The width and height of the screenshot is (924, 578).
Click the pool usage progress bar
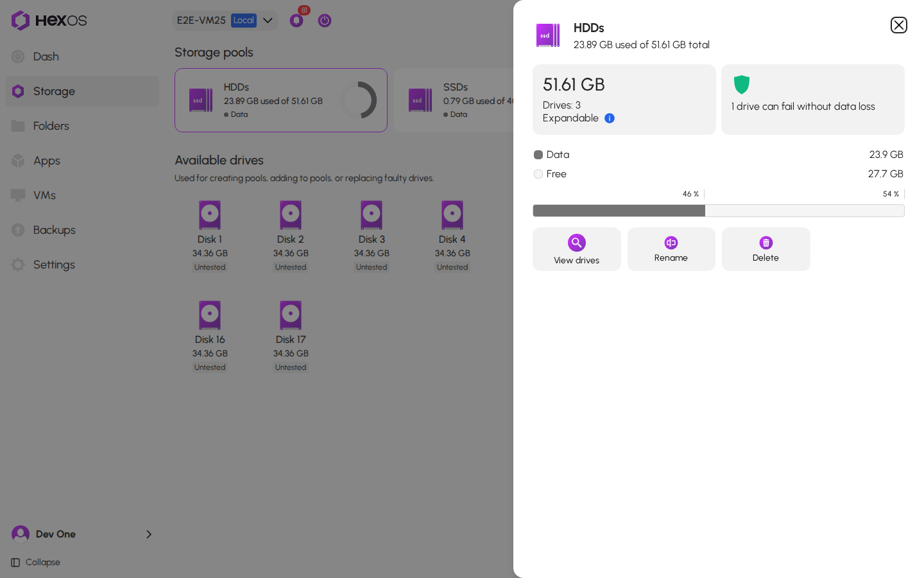[719, 211]
